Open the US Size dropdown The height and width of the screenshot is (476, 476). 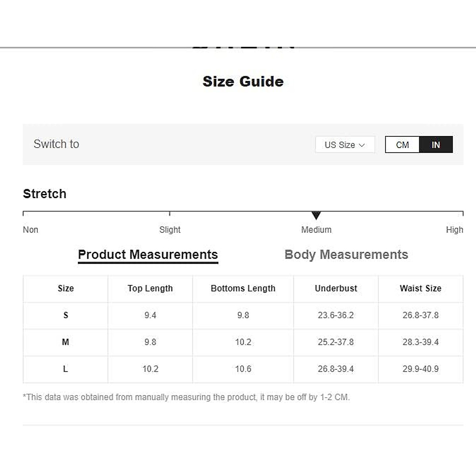pyautogui.click(x=345, y=145)
